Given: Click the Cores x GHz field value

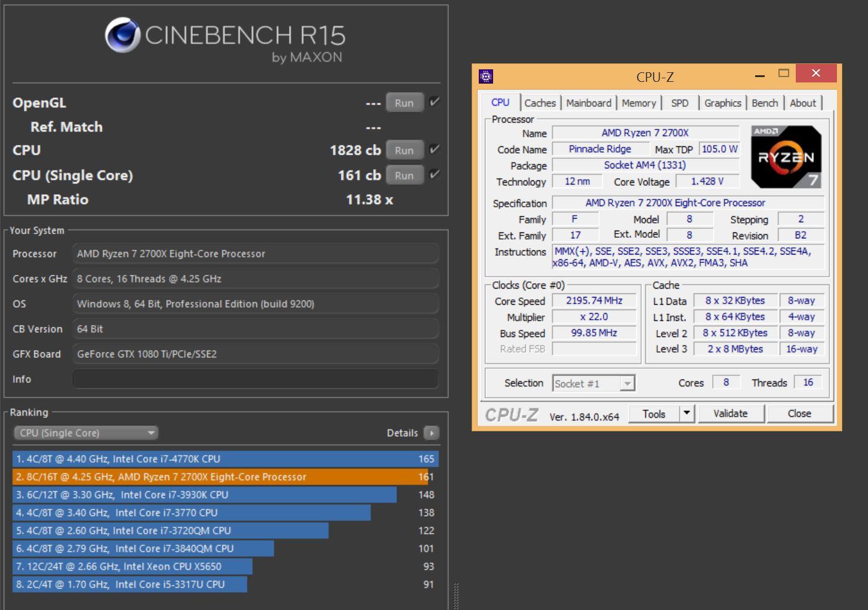Looking at the screenshot, I should [x=256, y=278].
